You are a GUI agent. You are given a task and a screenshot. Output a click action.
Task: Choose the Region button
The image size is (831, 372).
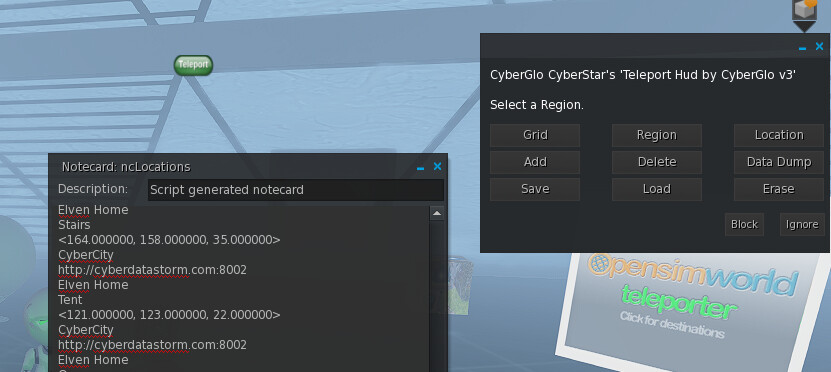pyautogui.click(x=657, y=135)
